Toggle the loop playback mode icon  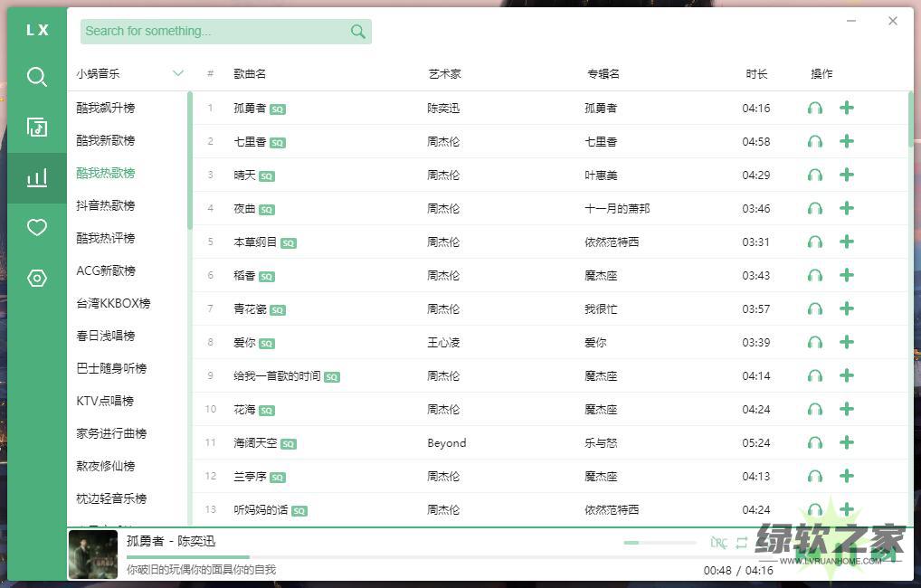point(742,543)
